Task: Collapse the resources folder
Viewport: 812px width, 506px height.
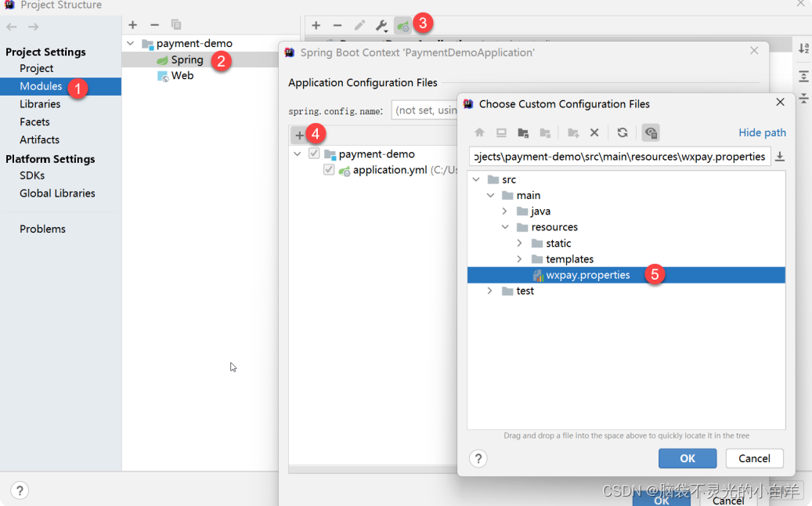Action: [x=505, y=227]
